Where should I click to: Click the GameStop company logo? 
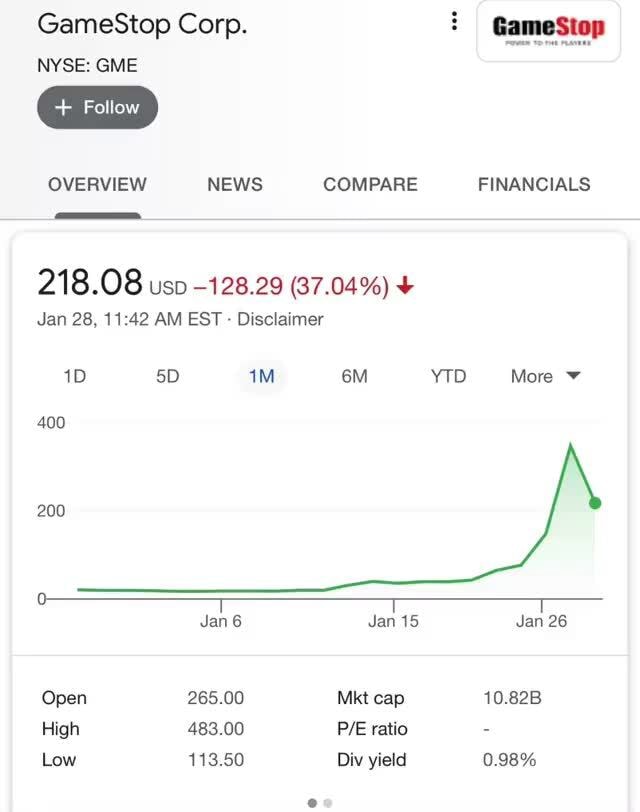tap(548, 30)
